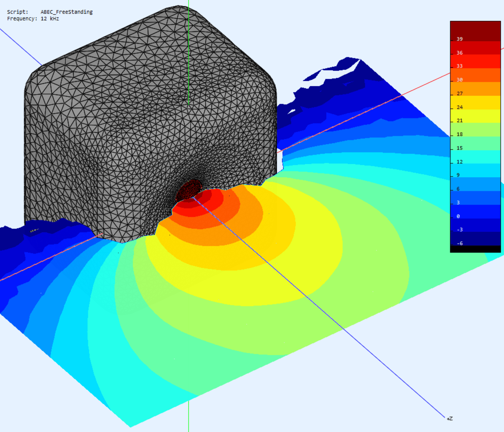Click the 6 value on the color legend
The width and height of the screenshot is (504, 432).
(x=458, y=189)
